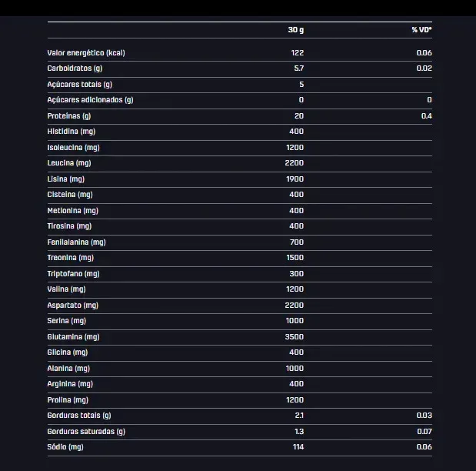Click Açúcares adicionados (g) label
Screen dimensions: 476x471
[x=90, y=100]
